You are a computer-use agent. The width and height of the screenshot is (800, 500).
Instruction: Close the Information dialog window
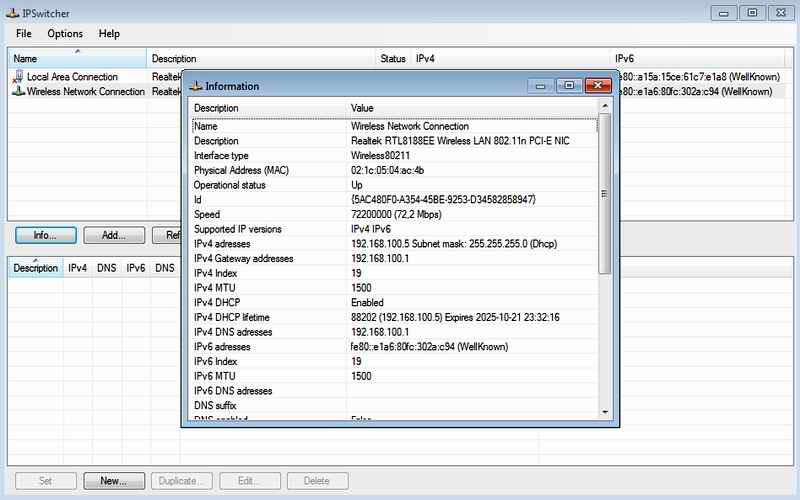click(x=597, y=86)
